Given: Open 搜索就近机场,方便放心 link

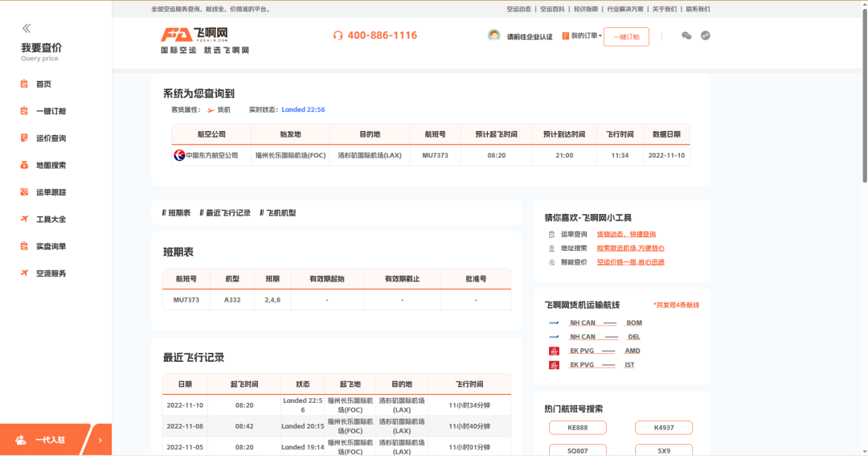Looking at the screenshot, I should tap(631, 249).
